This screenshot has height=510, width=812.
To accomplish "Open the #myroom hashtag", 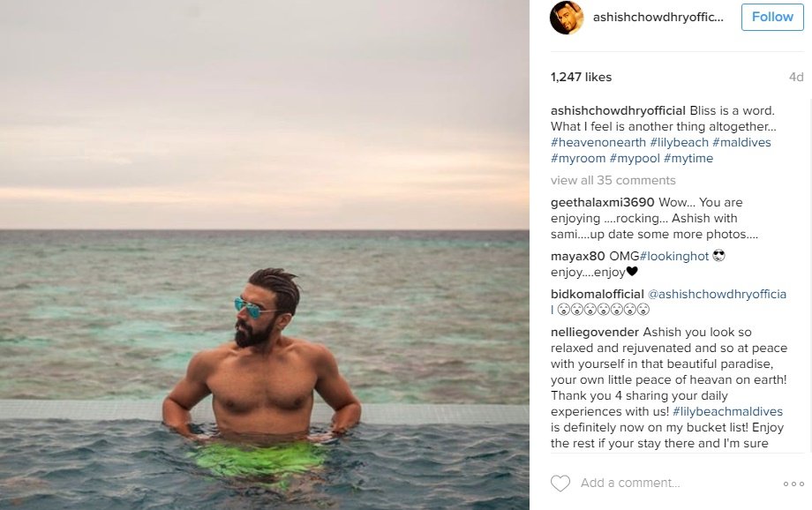I will (577, 159).
